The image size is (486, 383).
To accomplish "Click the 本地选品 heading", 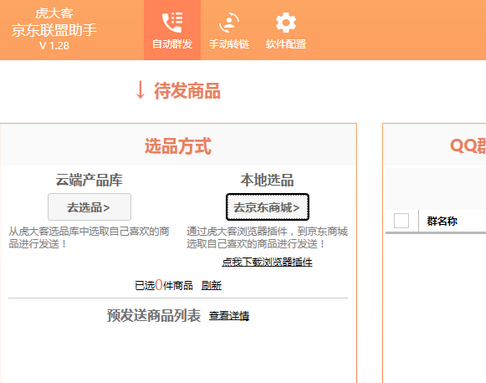I will (x=267, y=180).
